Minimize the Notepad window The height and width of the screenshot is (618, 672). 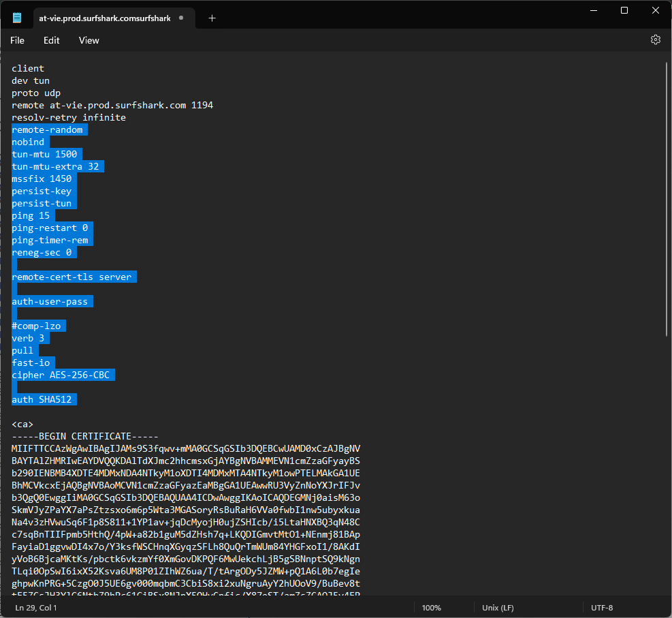point(593,10)
